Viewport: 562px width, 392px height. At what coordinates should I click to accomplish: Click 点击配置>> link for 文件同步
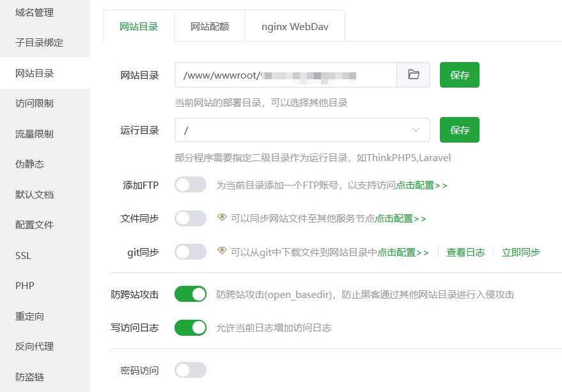[400, 219]
